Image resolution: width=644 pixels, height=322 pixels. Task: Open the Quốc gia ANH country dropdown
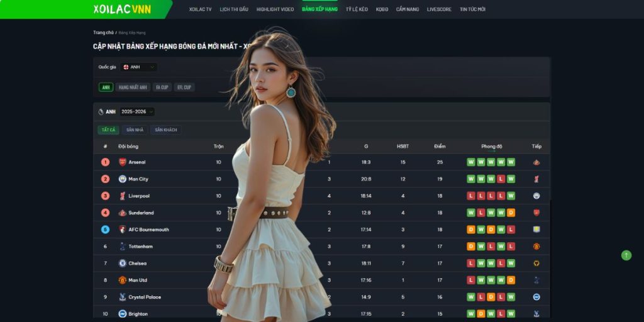139,67
